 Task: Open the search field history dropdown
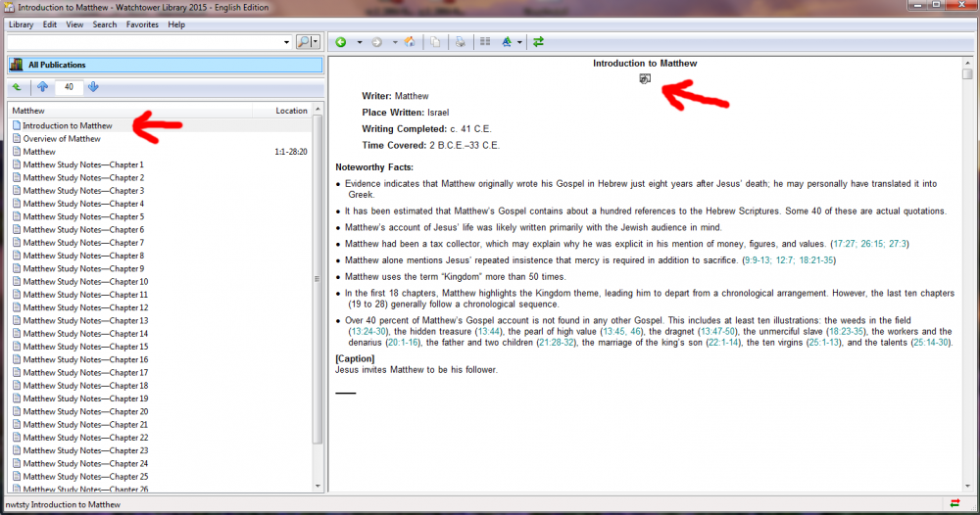point(286,42)
